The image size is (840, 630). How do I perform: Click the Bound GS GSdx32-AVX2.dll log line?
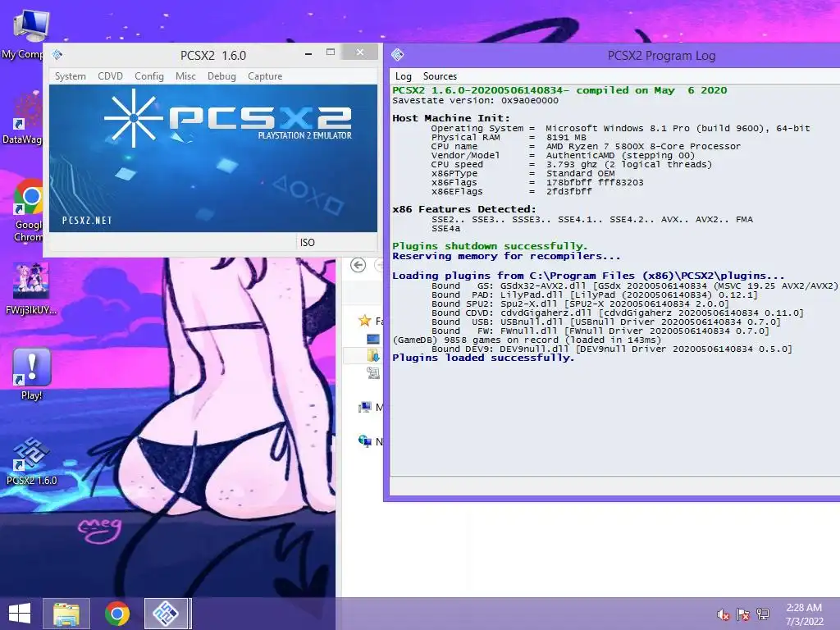634,285
